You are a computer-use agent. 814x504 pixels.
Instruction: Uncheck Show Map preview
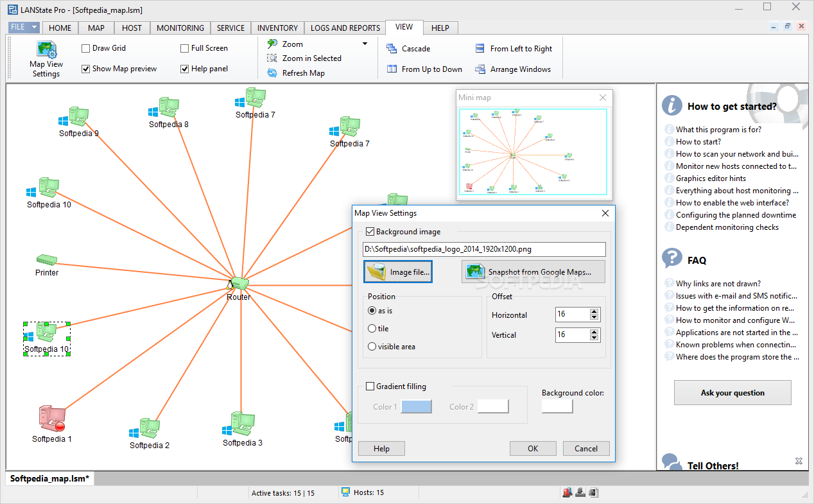point(86,69)
